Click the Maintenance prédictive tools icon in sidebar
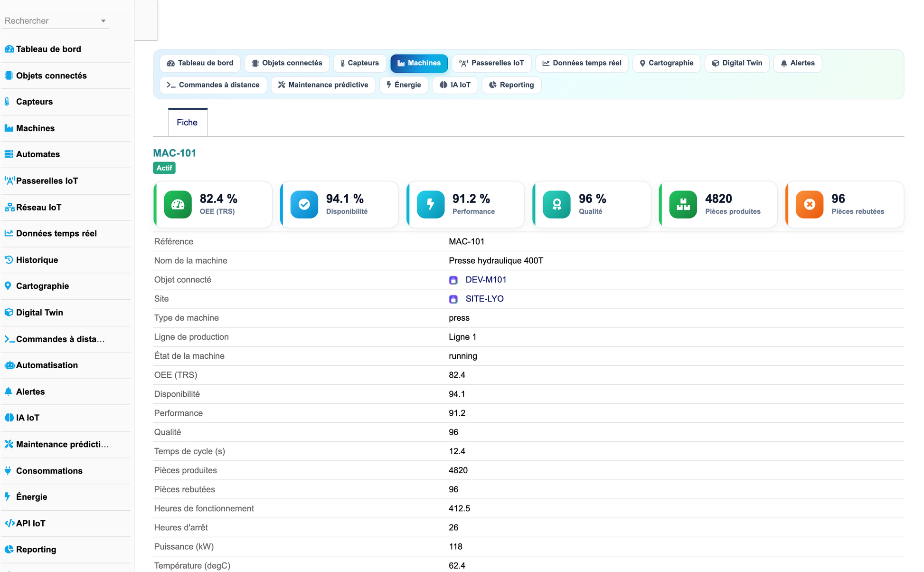This screenshot has height=572, width=924. coord(9,444)
